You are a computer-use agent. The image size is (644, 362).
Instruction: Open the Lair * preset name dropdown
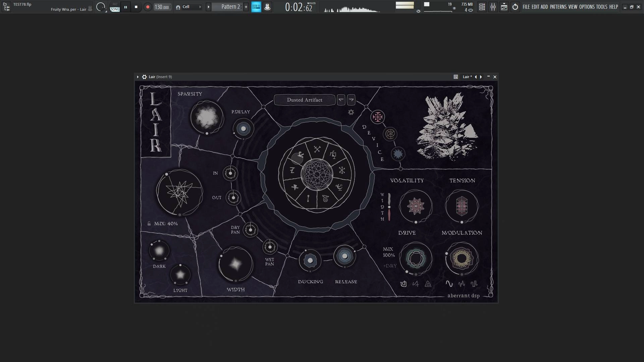(x=467, y=77)
